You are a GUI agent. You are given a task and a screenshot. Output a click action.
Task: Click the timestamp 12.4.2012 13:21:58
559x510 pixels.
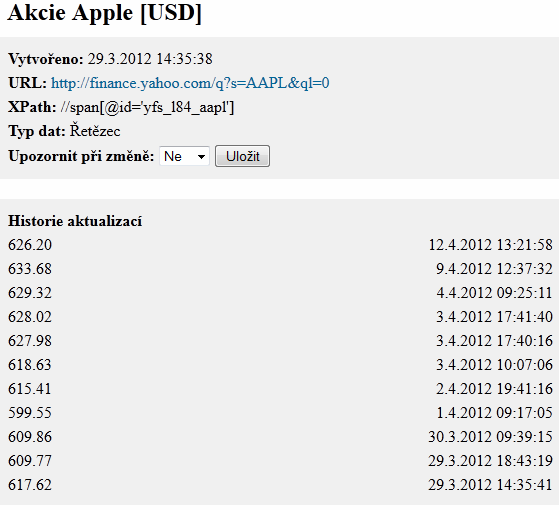490,245
